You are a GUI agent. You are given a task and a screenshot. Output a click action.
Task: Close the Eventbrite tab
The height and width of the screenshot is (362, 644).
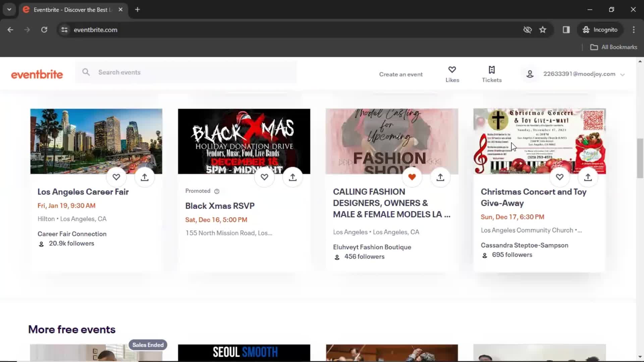tap(120, 10)
